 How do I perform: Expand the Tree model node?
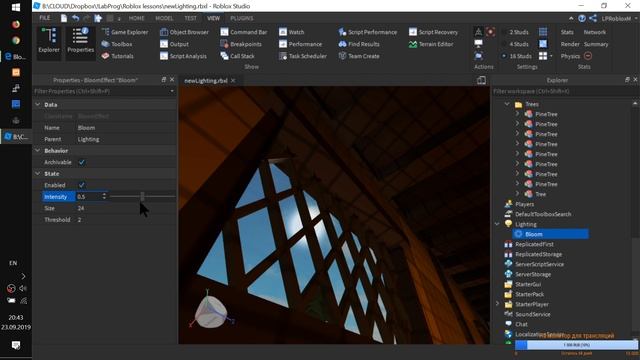517,193
